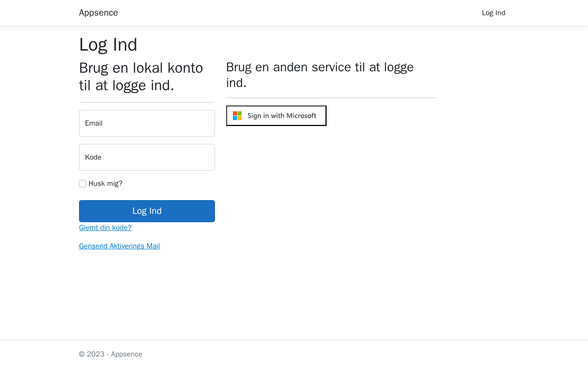Click the large Log Ind page heading
The height and width of the screenshot is (368, 588).
(x=108, y=45)
